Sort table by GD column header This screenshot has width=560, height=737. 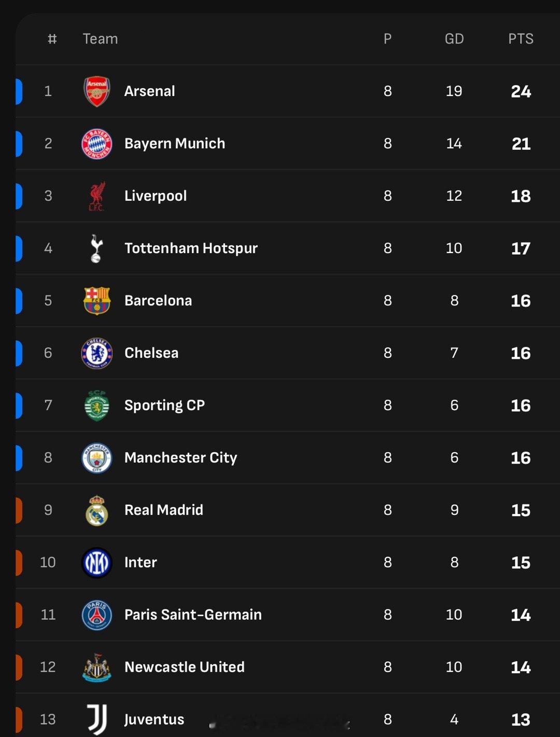[454, 39]
